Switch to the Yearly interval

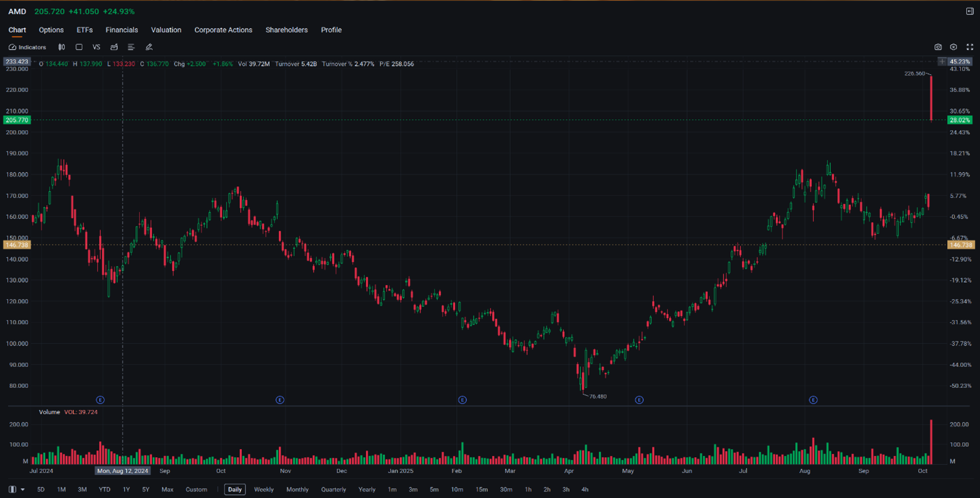367,489
